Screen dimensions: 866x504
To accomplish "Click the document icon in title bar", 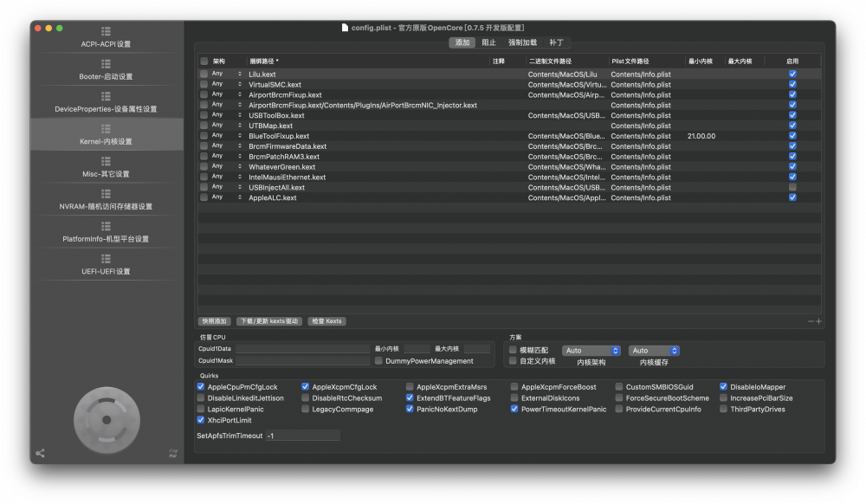I will tap(346, 28).
